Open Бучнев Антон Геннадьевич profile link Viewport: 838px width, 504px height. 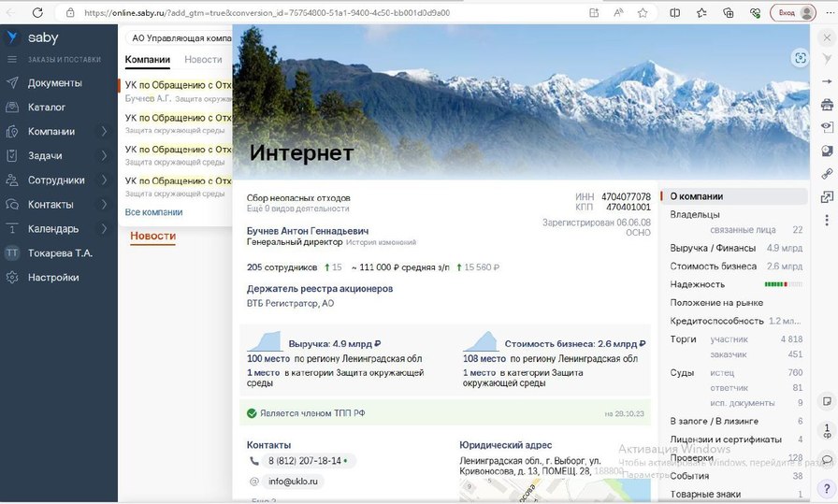308,231
